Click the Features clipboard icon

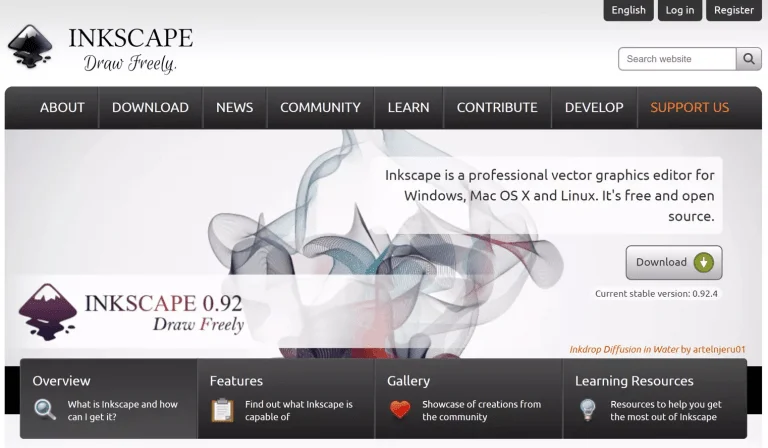[222, 410]
